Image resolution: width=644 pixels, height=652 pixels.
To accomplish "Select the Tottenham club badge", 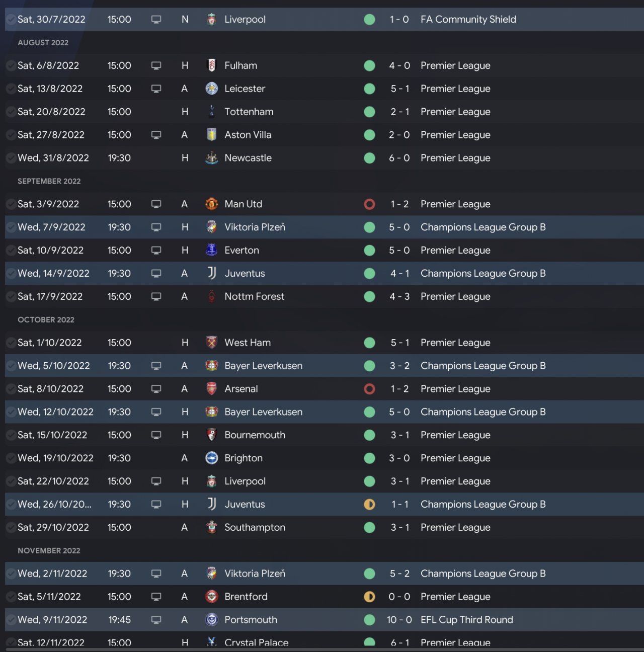I will pos(212,112).
